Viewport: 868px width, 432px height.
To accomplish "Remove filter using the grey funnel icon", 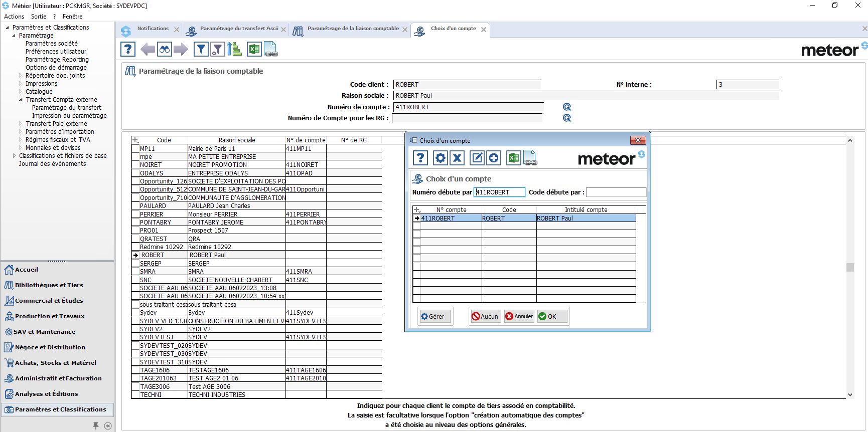I will coord(217,49).
